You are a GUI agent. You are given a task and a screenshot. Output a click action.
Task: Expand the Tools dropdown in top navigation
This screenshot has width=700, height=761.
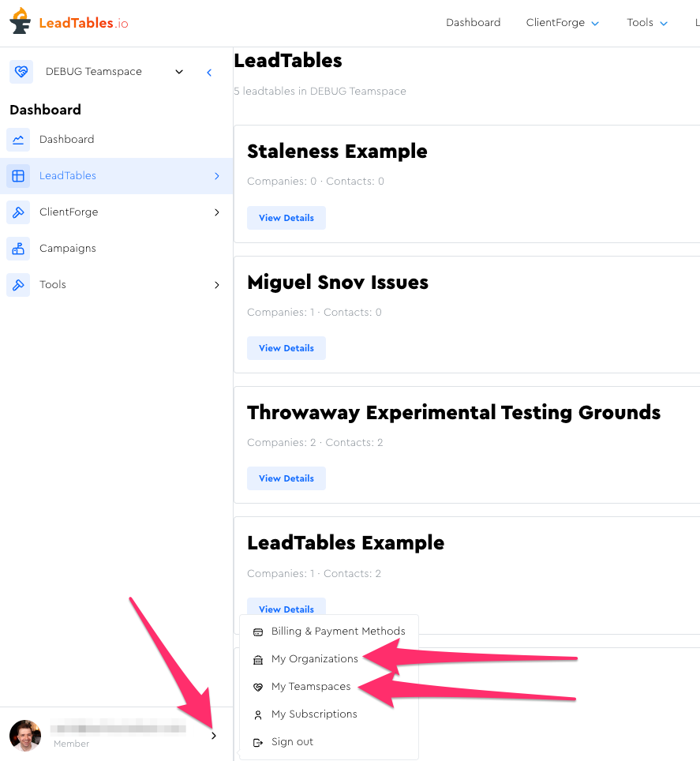(x=647, y=23)
